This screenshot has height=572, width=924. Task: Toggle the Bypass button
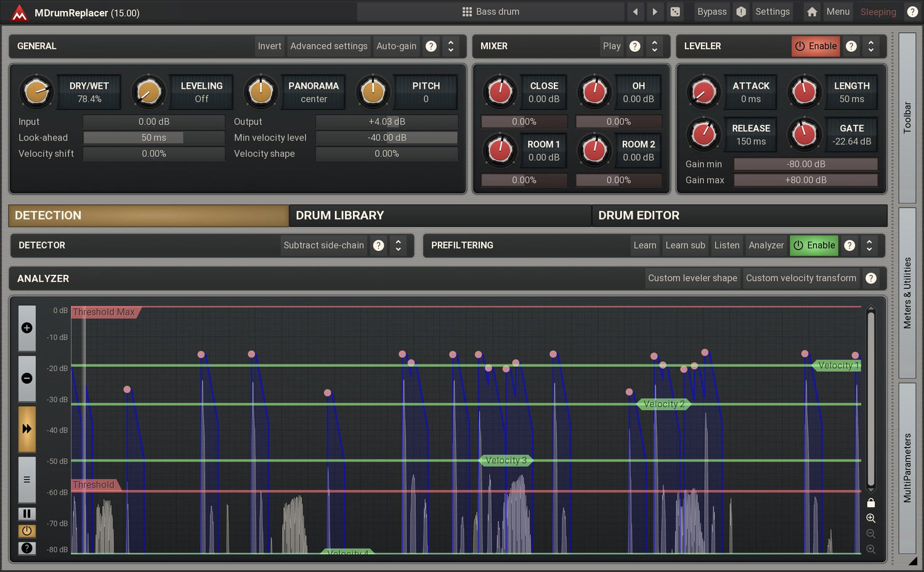click(711, 12)
